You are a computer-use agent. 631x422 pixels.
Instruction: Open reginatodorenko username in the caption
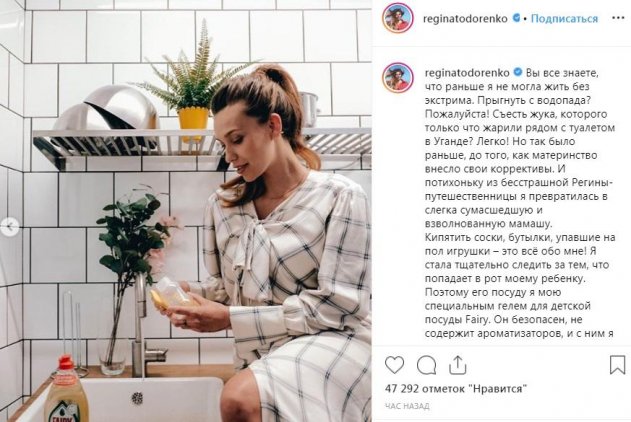click(x=467, y=73)
